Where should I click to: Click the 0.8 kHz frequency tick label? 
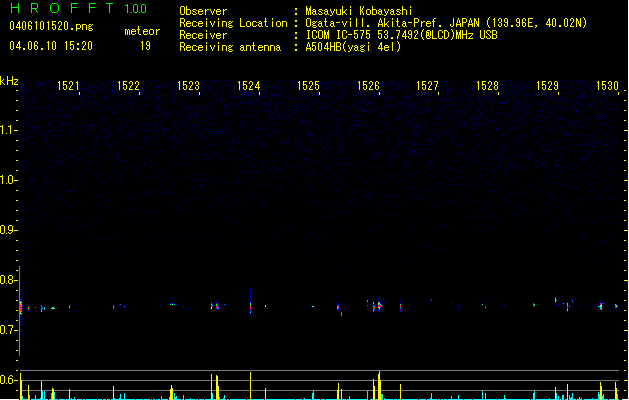click(7, 280)
